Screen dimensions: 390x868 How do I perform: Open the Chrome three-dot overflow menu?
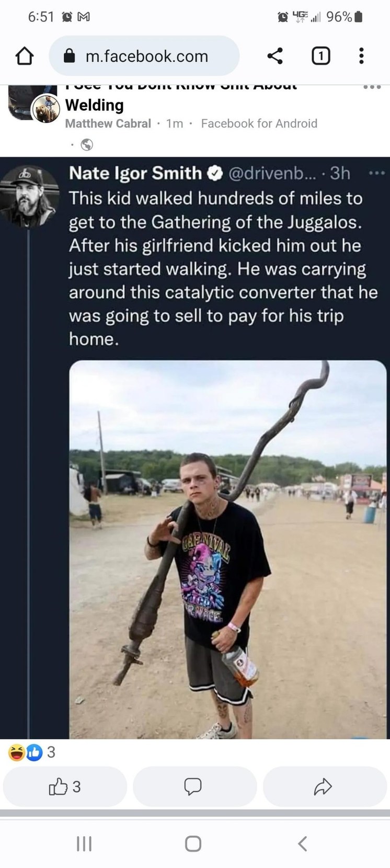pos(361,56)
